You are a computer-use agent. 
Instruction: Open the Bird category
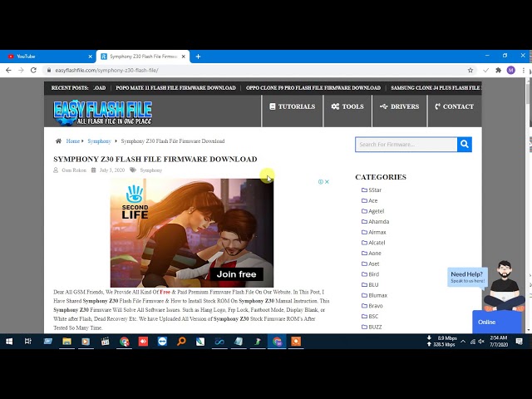pos(373,274)
